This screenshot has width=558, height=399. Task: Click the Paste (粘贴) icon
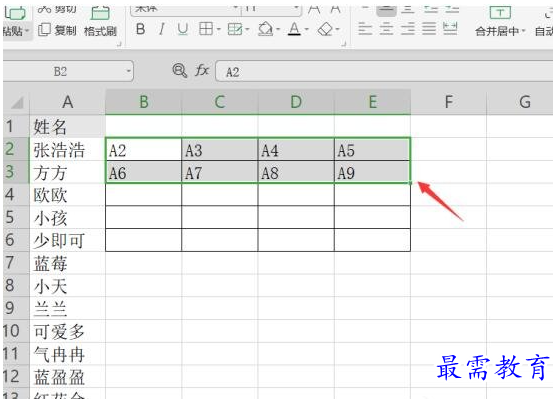point(14,14)
